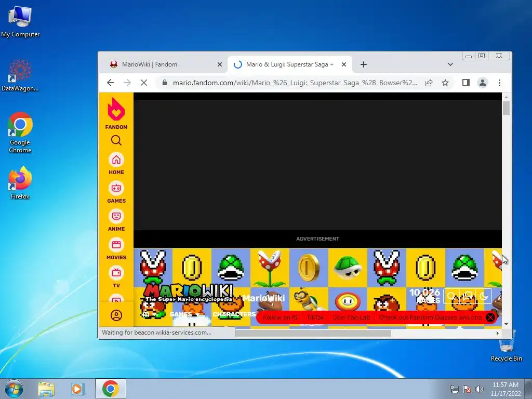This screenshot has height=399, width=532.
Task: Expand the GAMES wiki navigation menu
Action: click(184, 314)
